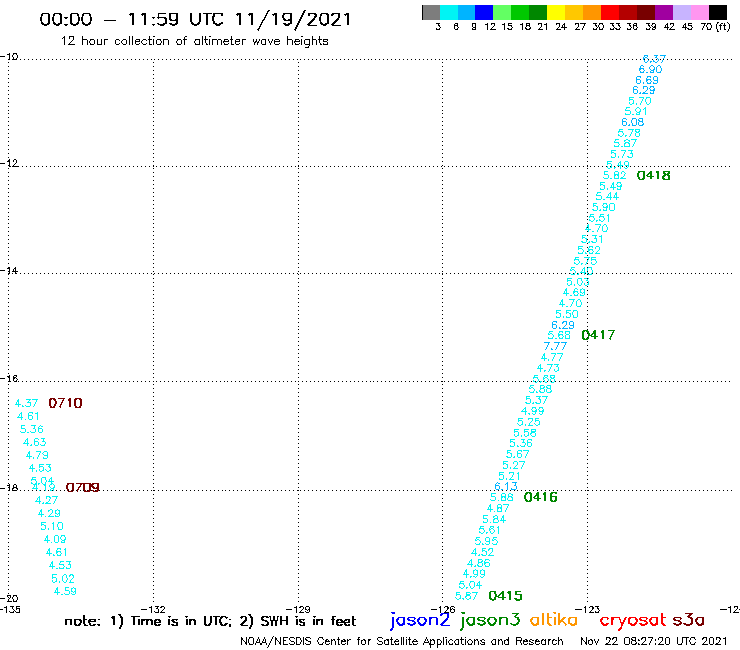
Task: Click the 5.44 wave height value
Action: 607,196
